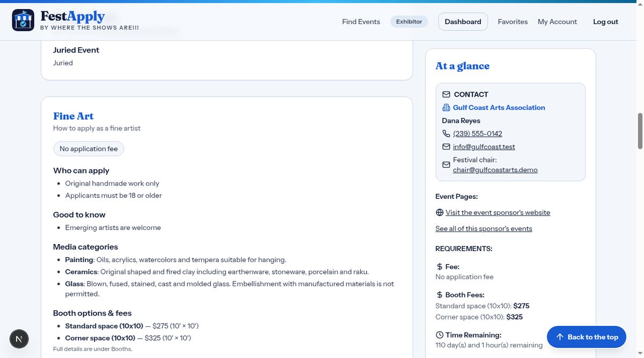Click the building icon beside Gulf Coast Arts Association
This screenshot has height=358, width=644.
446,108
